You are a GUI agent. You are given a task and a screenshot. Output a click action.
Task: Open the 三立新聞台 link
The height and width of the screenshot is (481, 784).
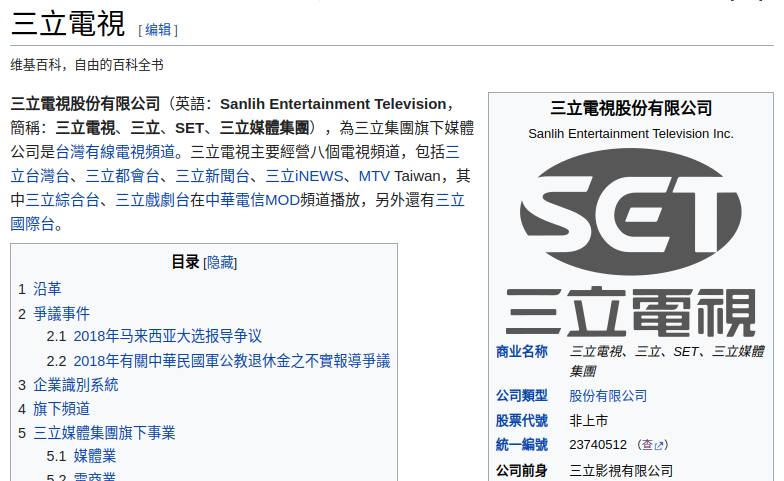pyautogui.click(x=212, y=176)
